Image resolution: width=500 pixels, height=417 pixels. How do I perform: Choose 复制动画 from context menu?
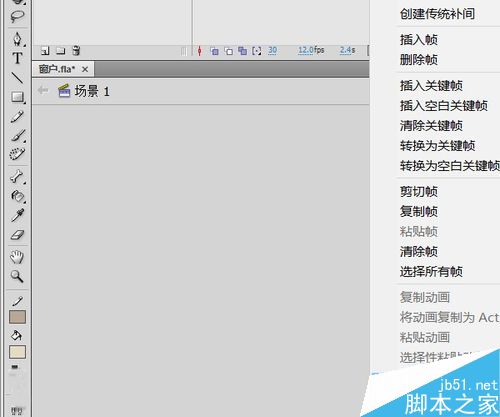click(x=425, y=297)
